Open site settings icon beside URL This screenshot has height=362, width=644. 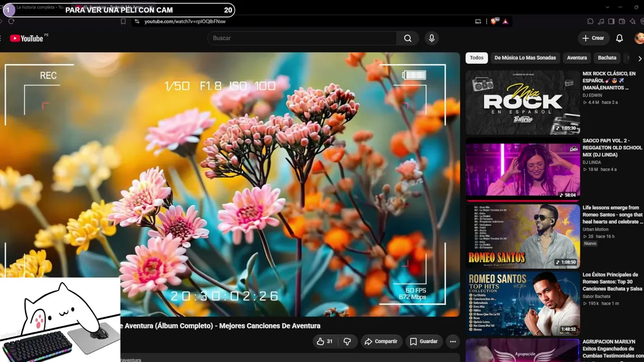pos(136,21)
